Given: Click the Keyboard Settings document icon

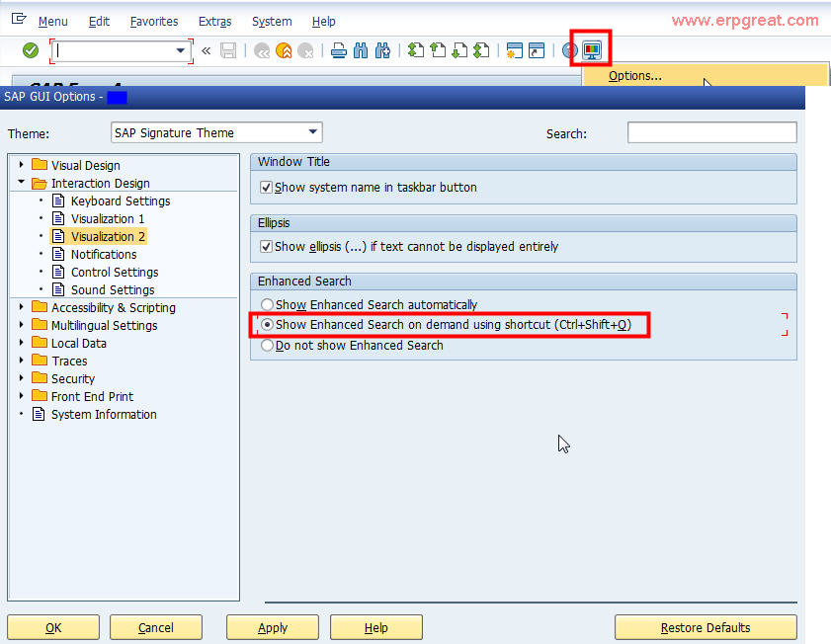Looking at the screenshot, I should coord(58,201).
